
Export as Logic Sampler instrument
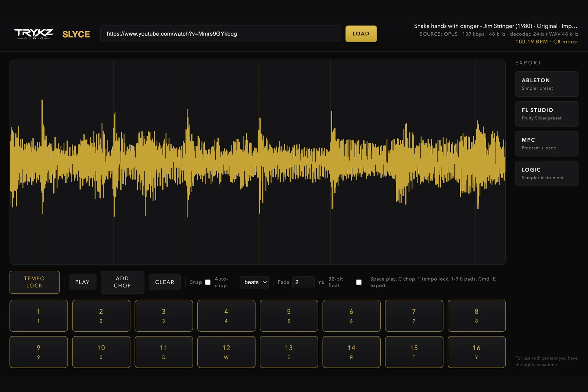click(x=547, y=173)
